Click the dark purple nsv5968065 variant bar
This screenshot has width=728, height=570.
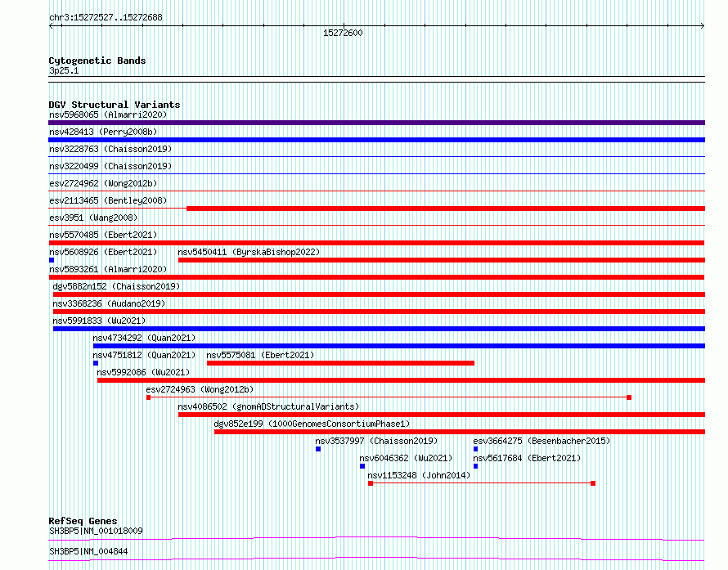coord(376,123)
